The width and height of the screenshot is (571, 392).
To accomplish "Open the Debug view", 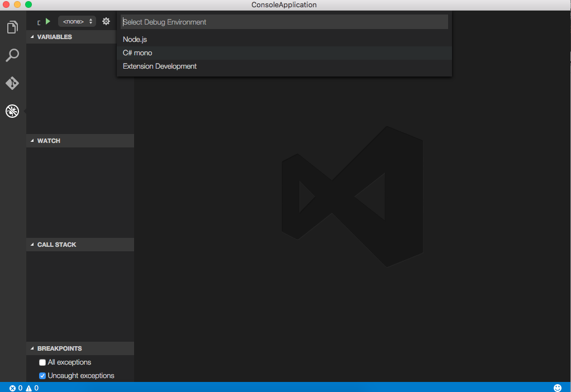I will tap(12, 111).
